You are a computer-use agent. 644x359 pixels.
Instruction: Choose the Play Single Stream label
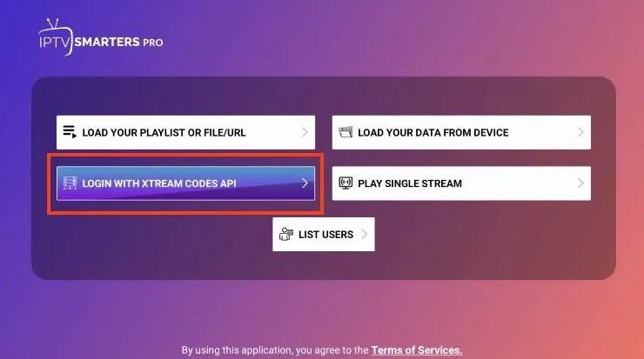pyautogui.click(x=410, y=183)
